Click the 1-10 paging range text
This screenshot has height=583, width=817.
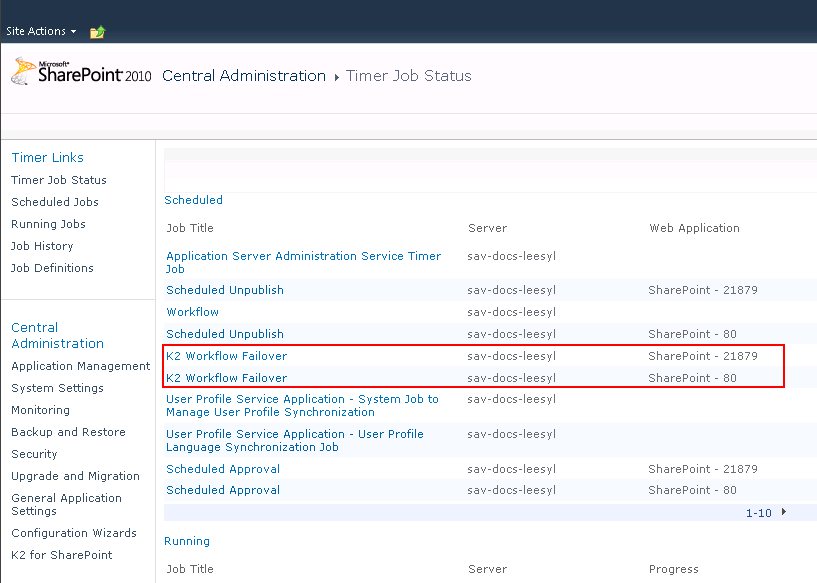[x=758, y=513]
